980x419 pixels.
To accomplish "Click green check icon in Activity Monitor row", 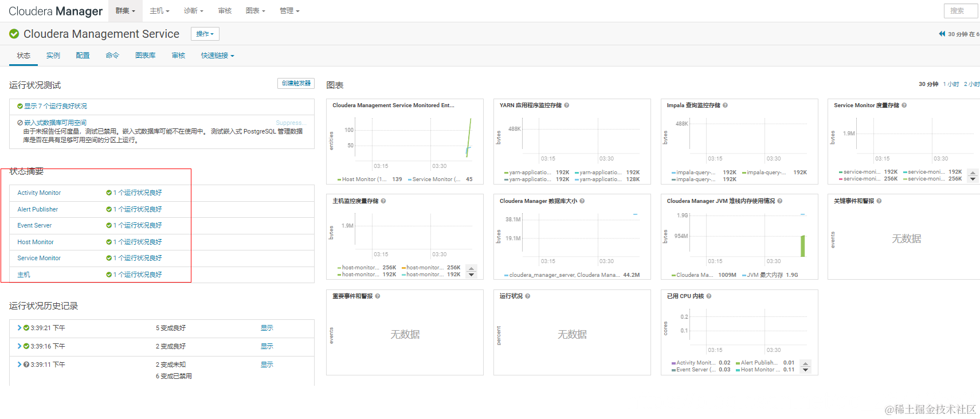I will pos(109,193).
